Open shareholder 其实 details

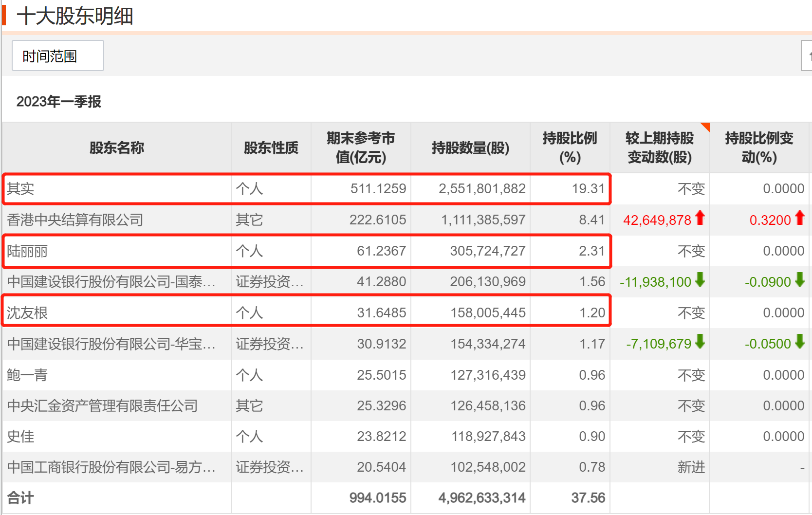coord(20,189)
